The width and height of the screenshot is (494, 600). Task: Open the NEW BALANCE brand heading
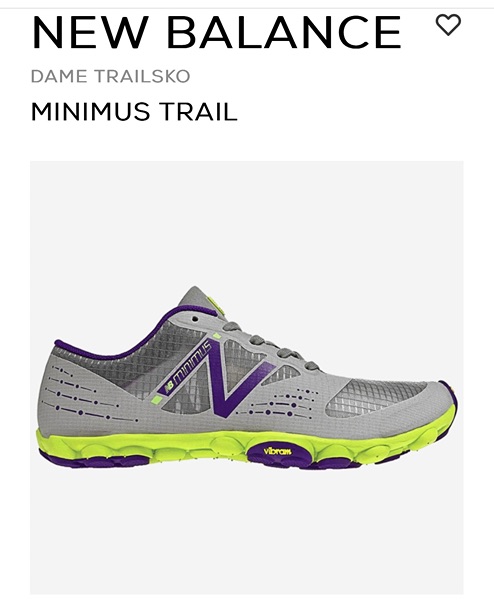pyautogui.click(x=217, y=33)
